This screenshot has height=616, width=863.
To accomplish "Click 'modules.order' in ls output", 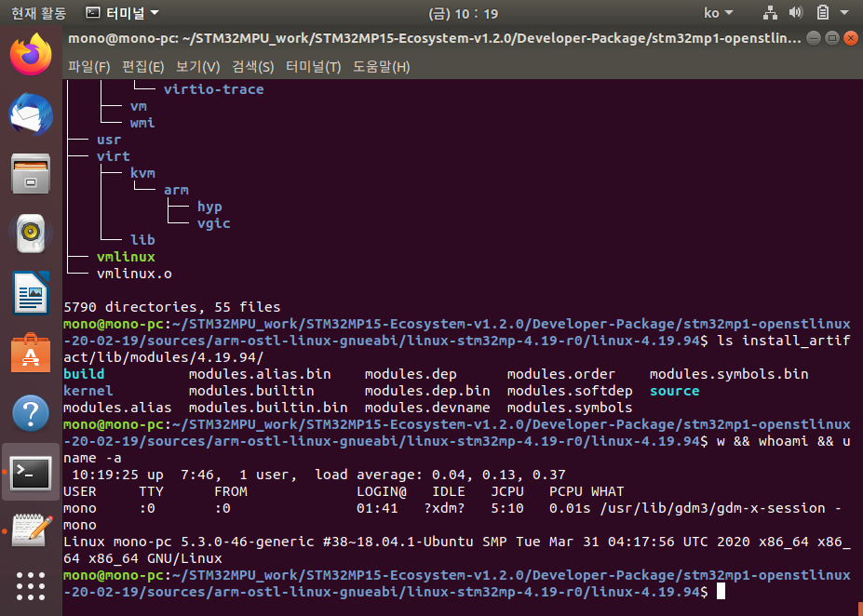I will point(560,374).
